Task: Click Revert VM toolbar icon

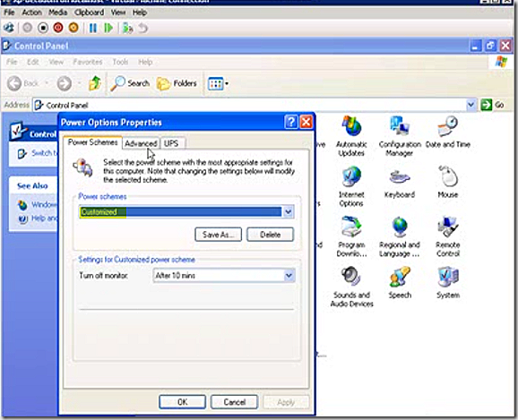Action: pos(142,28)
